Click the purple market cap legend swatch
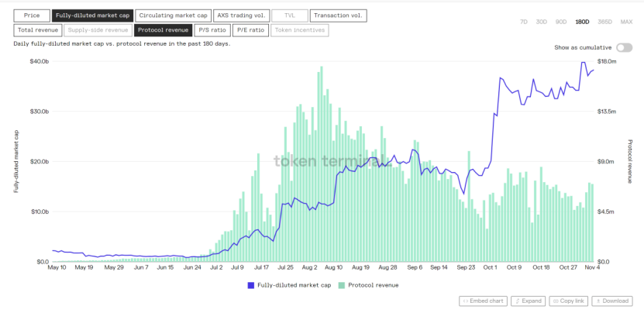 click(251, 285)
